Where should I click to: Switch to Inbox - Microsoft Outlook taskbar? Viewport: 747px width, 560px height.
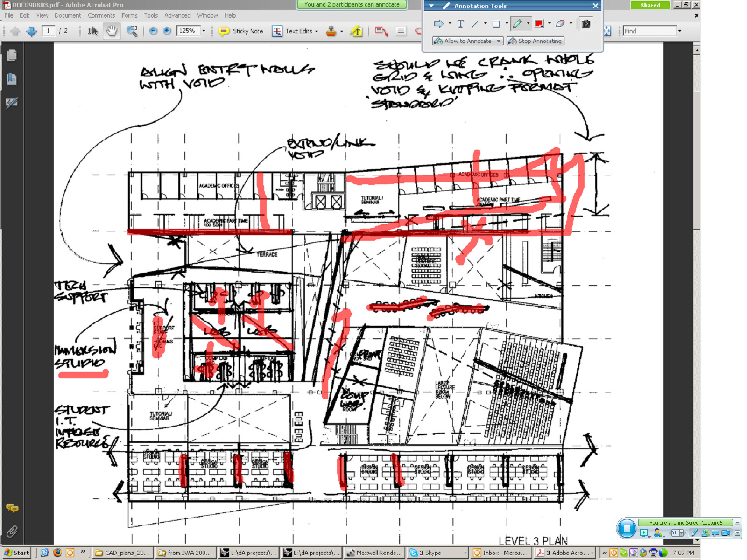click(500, 553)
